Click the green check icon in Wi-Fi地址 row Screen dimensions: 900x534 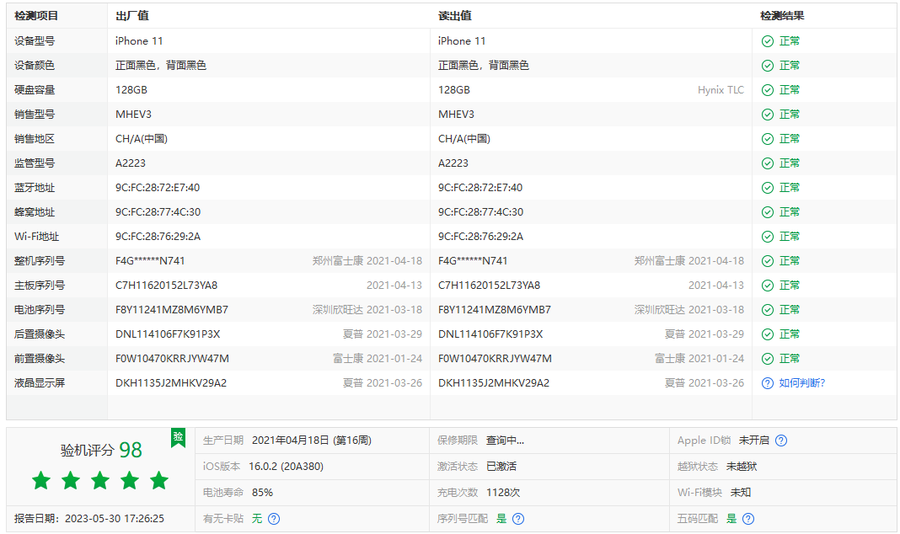(767, 237)
